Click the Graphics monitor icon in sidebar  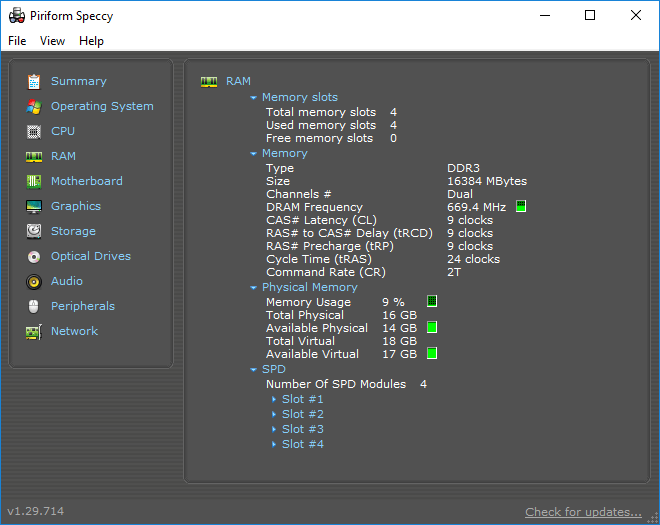click(x=34, y=207)
